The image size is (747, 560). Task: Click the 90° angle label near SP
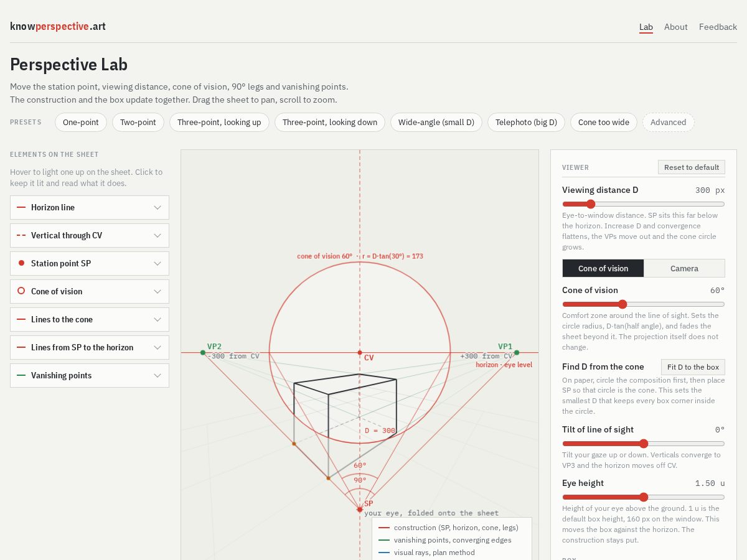(x=360, y=480)
